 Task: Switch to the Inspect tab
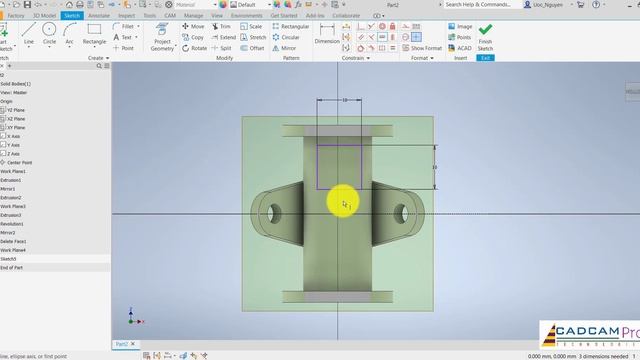[127, 16]
